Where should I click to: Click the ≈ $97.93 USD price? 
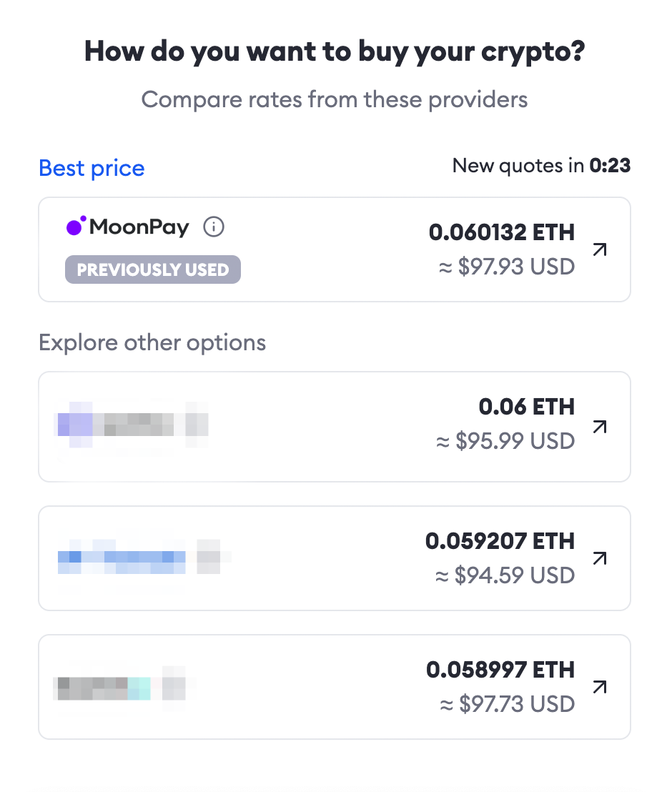[x=505, y=267]
